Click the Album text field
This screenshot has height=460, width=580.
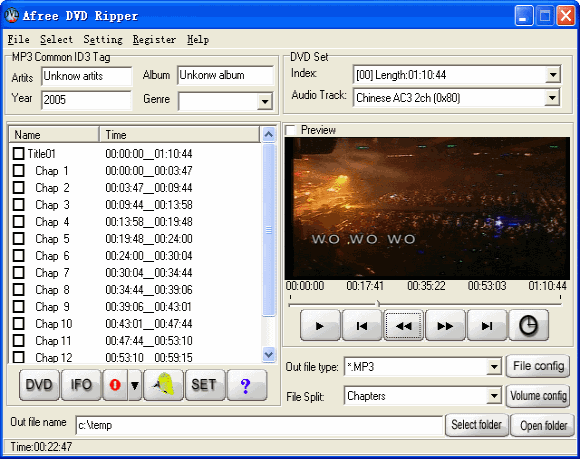(225, 75)
